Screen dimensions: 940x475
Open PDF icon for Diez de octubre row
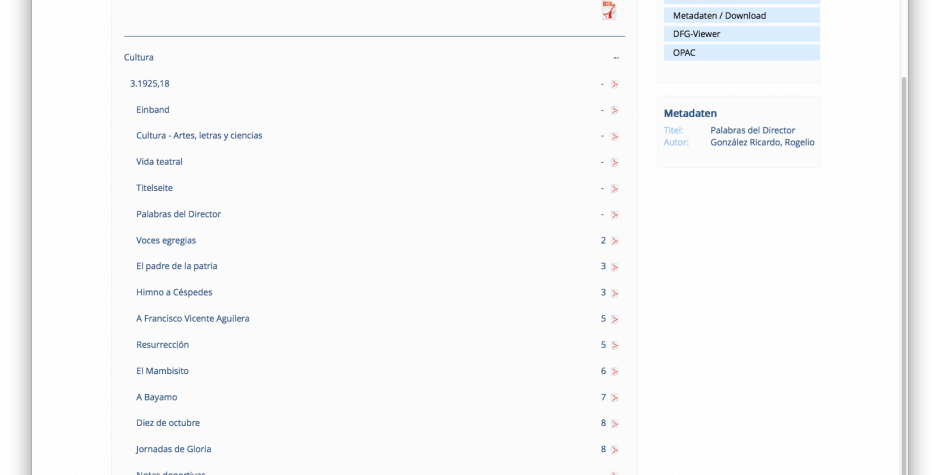614,424
